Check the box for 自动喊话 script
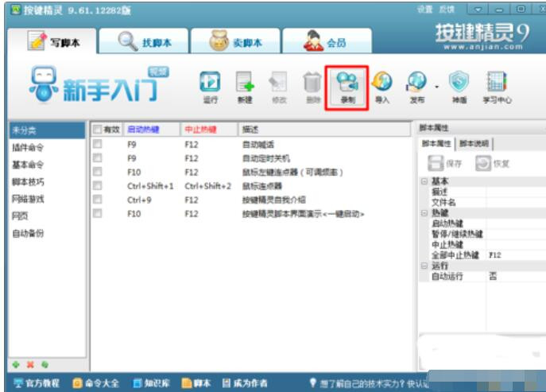This screenshot has width=546, height=392. tap(97, 145)
